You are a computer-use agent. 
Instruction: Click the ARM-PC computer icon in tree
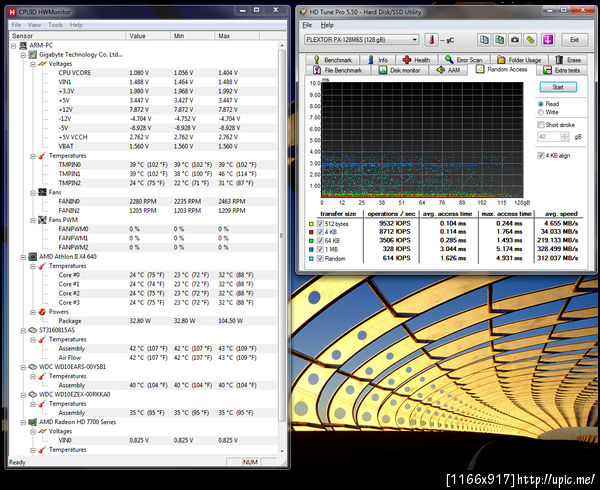tap(23, 46)
